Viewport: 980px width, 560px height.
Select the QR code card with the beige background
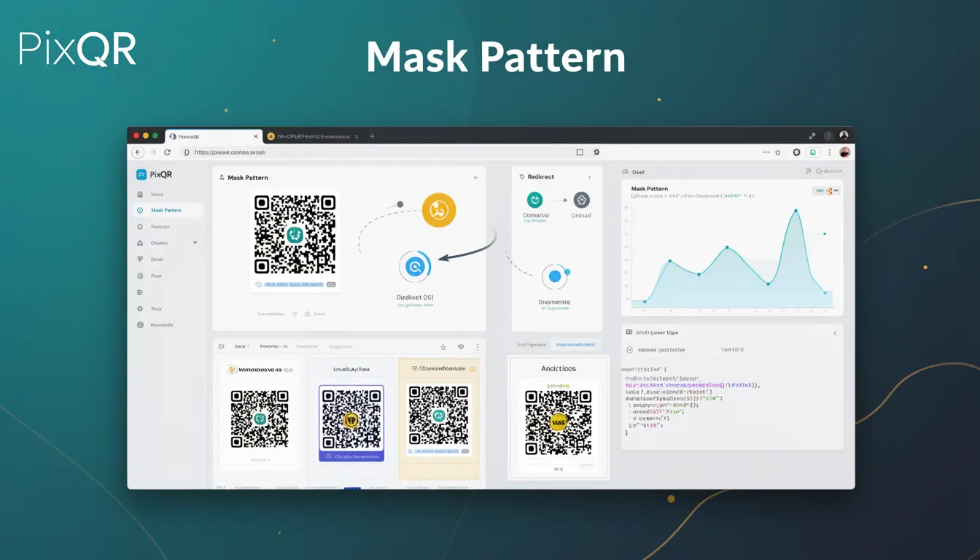tap(439, 419)
